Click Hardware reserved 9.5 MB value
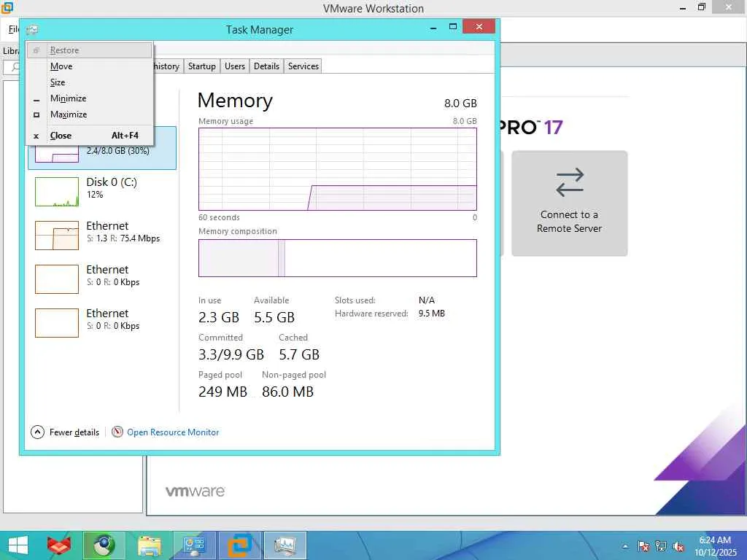The width and height of the screenshot is (747, 560). 432,314
